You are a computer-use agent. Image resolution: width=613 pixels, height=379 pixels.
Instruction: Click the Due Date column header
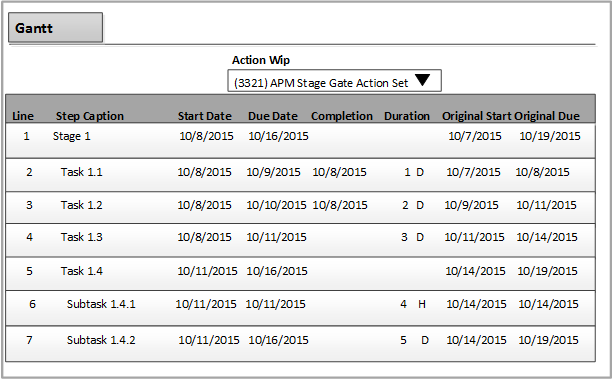[272, 116]
